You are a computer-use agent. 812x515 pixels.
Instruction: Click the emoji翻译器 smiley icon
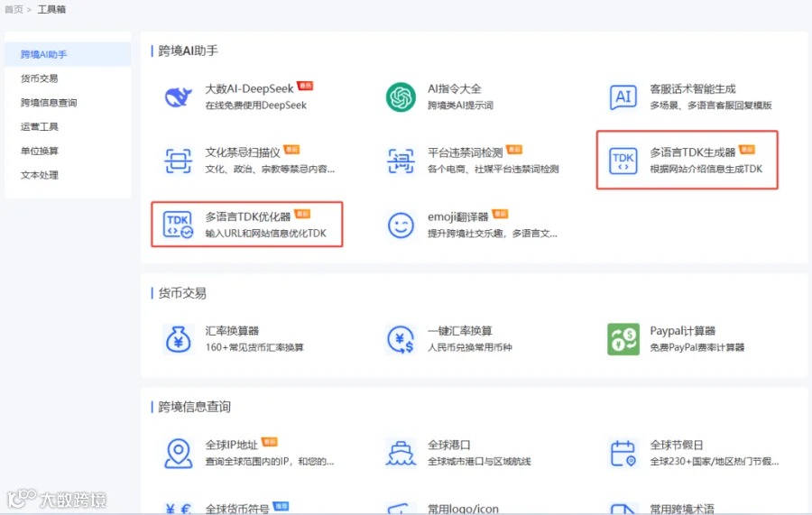click(401, 225)
